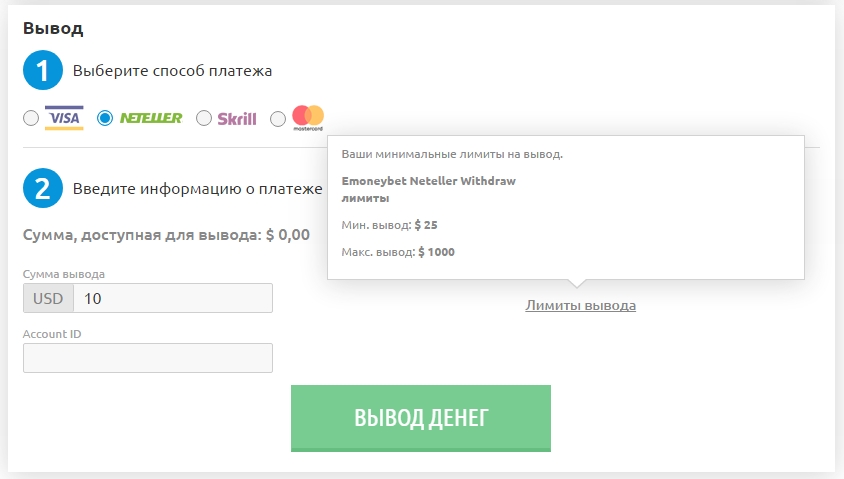844x479 pixels.
Task: Choose the Skrill radio button
Action: pos(203,118)
